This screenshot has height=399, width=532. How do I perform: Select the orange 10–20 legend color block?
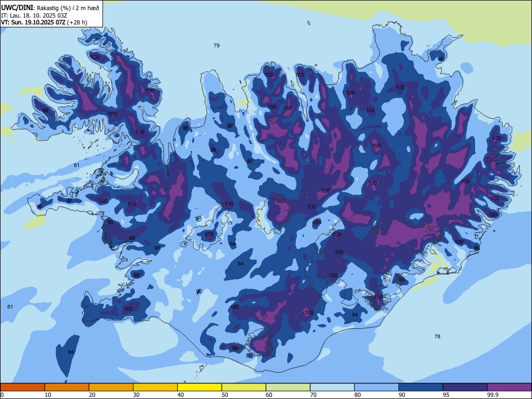coord(67,387)
